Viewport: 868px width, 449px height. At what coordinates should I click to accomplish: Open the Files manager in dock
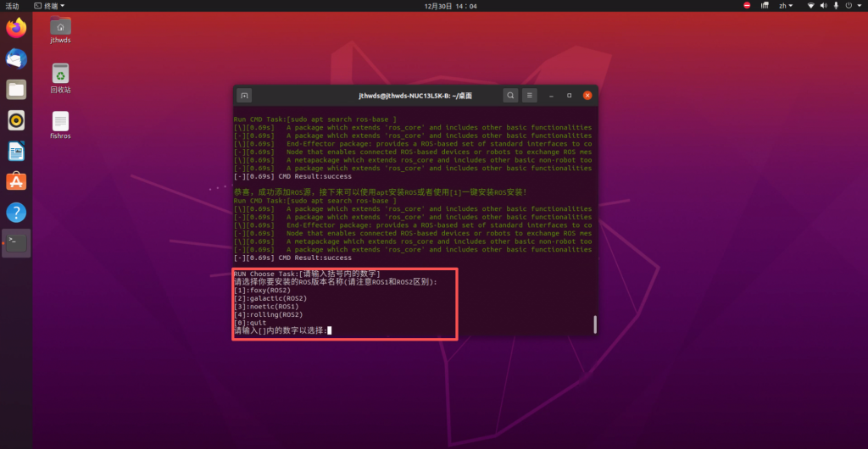click(16, 89)
